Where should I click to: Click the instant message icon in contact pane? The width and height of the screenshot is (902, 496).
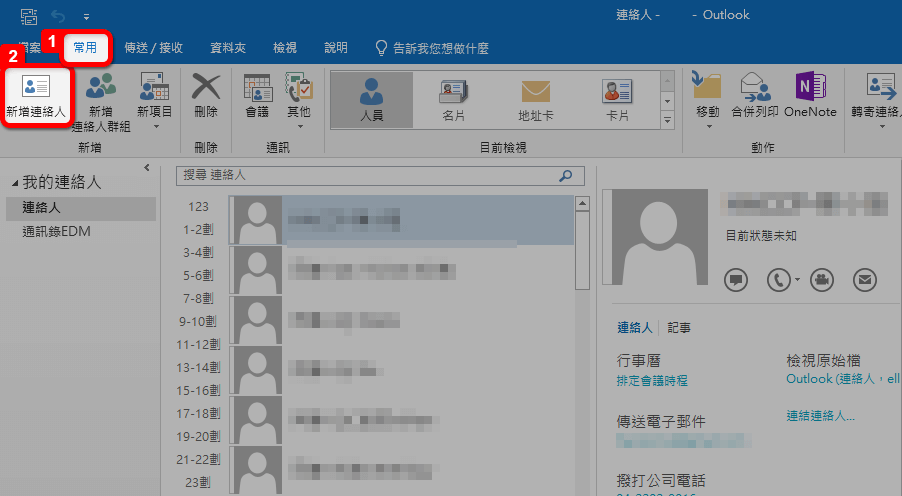[x=736, y=280]
